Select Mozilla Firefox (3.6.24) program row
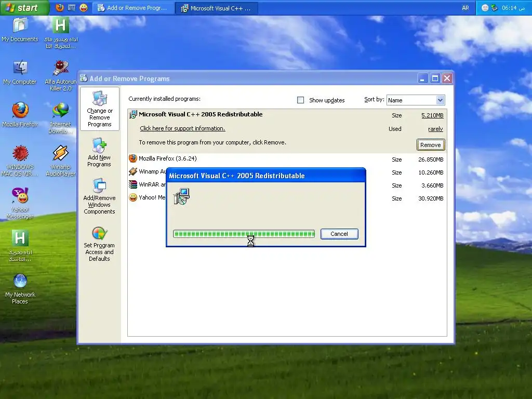 [287, 159]
